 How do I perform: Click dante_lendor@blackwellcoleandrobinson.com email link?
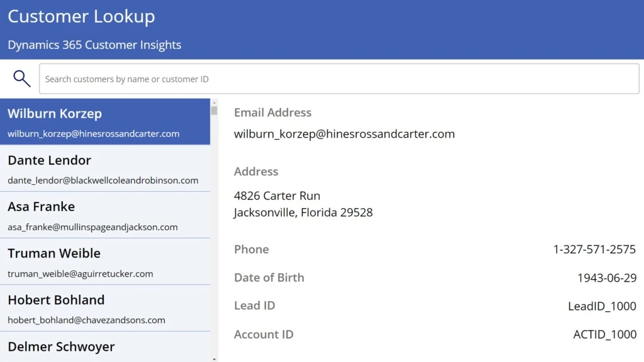[x=97, y=180]
